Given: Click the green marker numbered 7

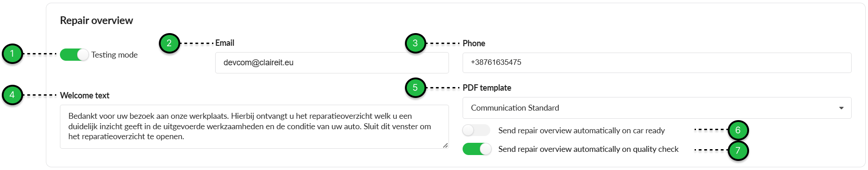Looking at the screenshot, I should [738, 151].
